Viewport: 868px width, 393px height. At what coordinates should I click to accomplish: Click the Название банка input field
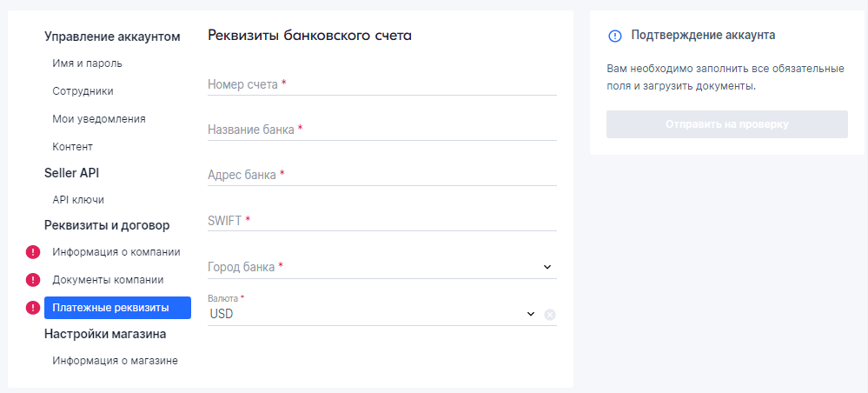(382, 130)
